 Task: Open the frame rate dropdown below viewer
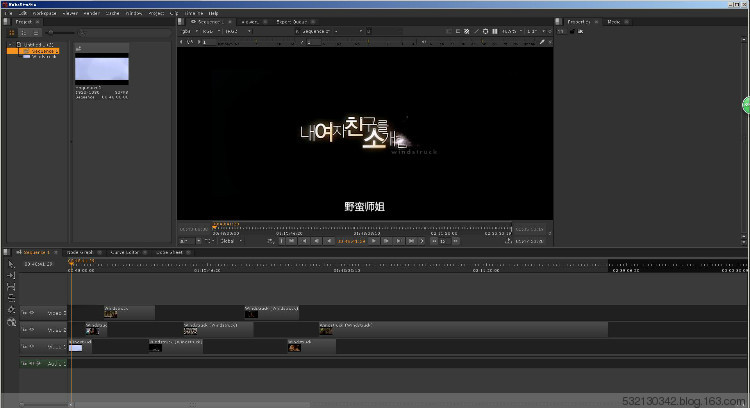[x=188, y=241]
